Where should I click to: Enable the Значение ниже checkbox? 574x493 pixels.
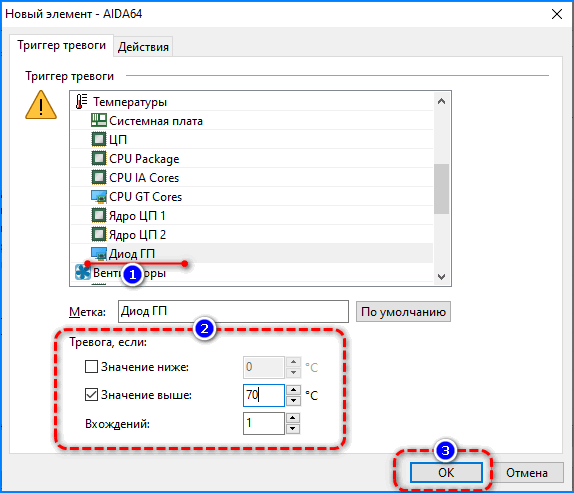(x=91, y=366)
